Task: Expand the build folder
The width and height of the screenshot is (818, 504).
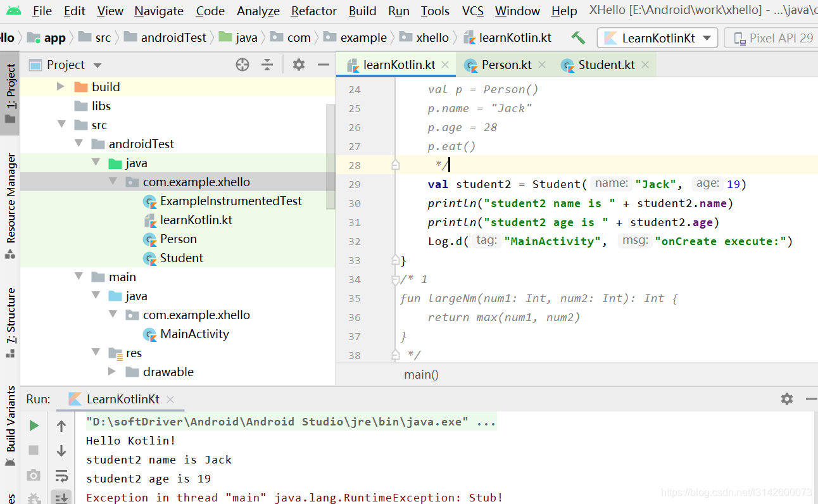Action: click(61, 87)
